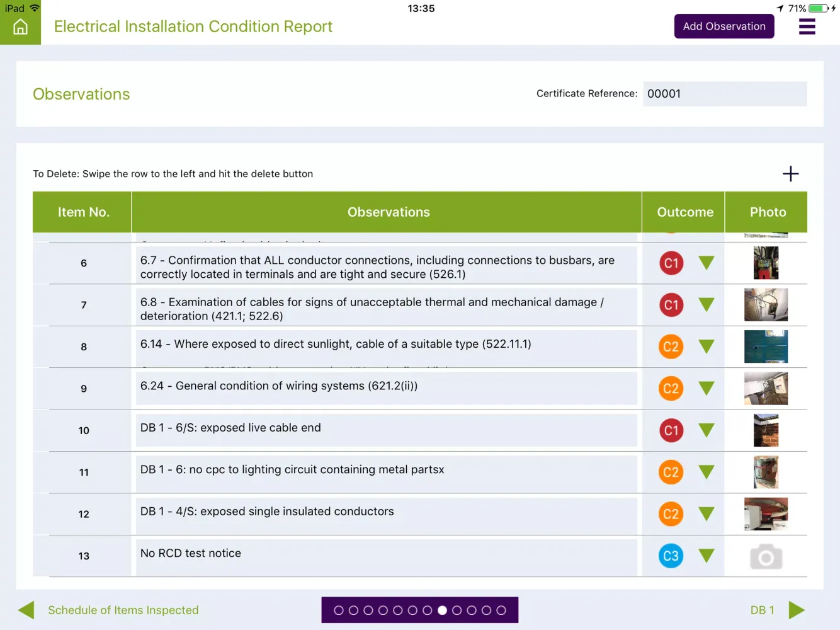The height and width of the screenshot is (630, 840).
Task: Edit observation 6.24 wiring systems text
Action: tap(386, 389)
